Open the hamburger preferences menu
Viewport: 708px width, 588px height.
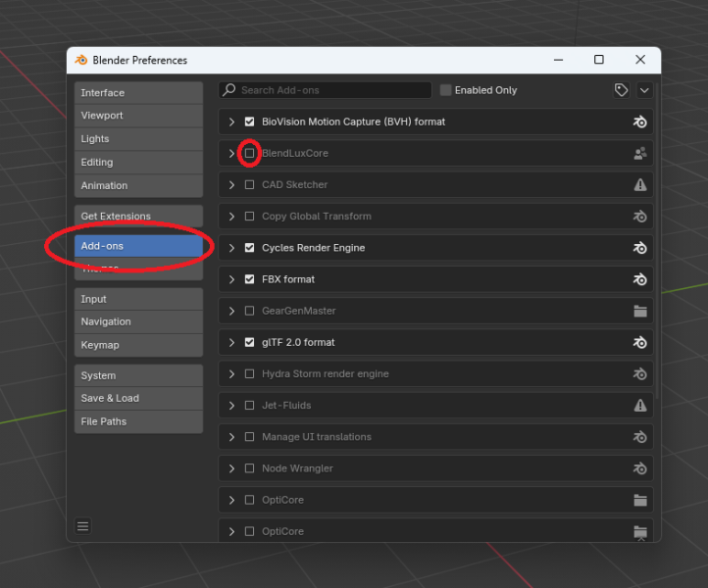[x=82, y=525]
